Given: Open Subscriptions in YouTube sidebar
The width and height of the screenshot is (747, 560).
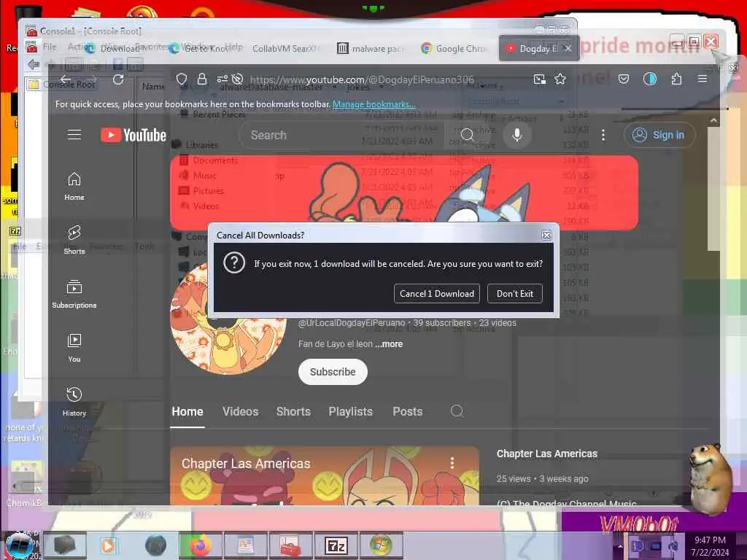Looking at the screenshot, I should pyautogui.click(x=74, y=295).
